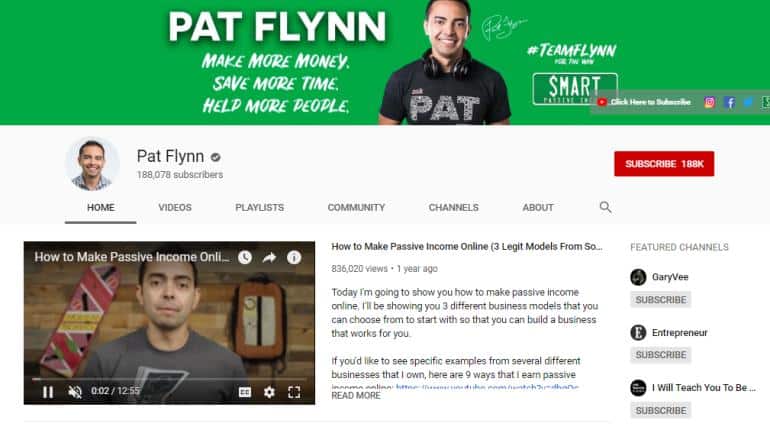Image resolution: width=770 pixels, height=430 pixels.
Task: Open video settings gear icon
Action: point(269,392)
